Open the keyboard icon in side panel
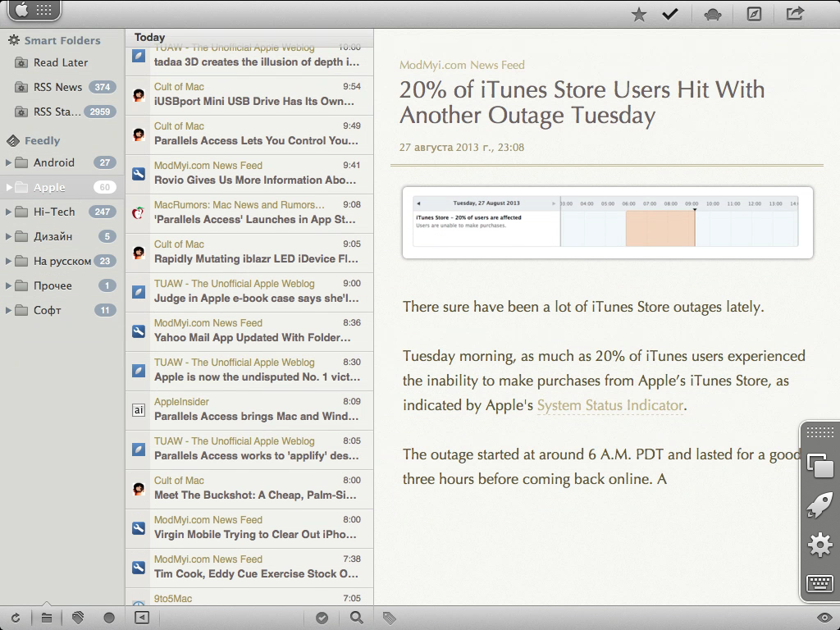Viewport: 840px width, 630px height. click(x=819, y=583)
